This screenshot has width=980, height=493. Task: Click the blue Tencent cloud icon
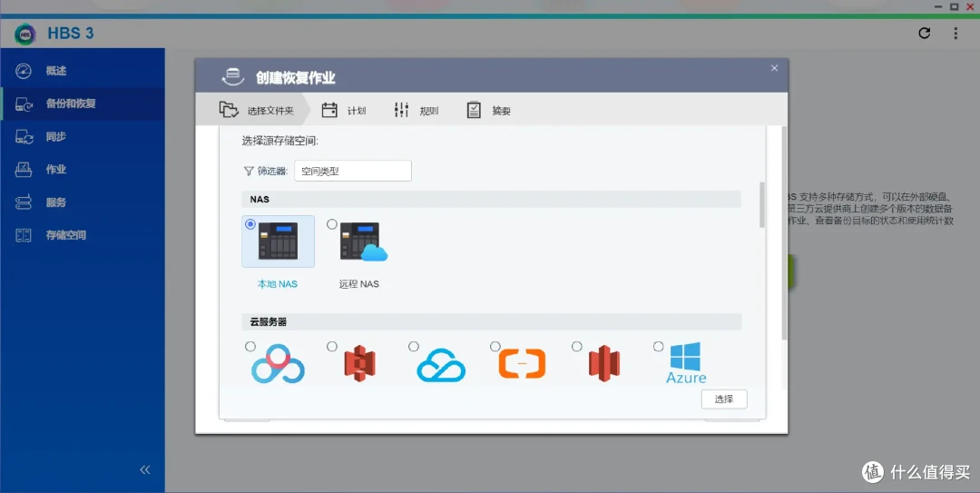(441, 365)
